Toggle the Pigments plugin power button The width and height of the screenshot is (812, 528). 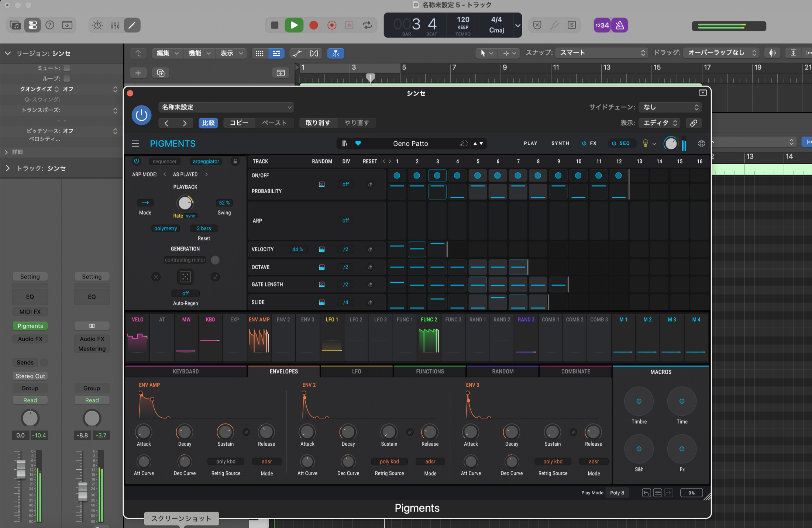click(x=141, y=115)
